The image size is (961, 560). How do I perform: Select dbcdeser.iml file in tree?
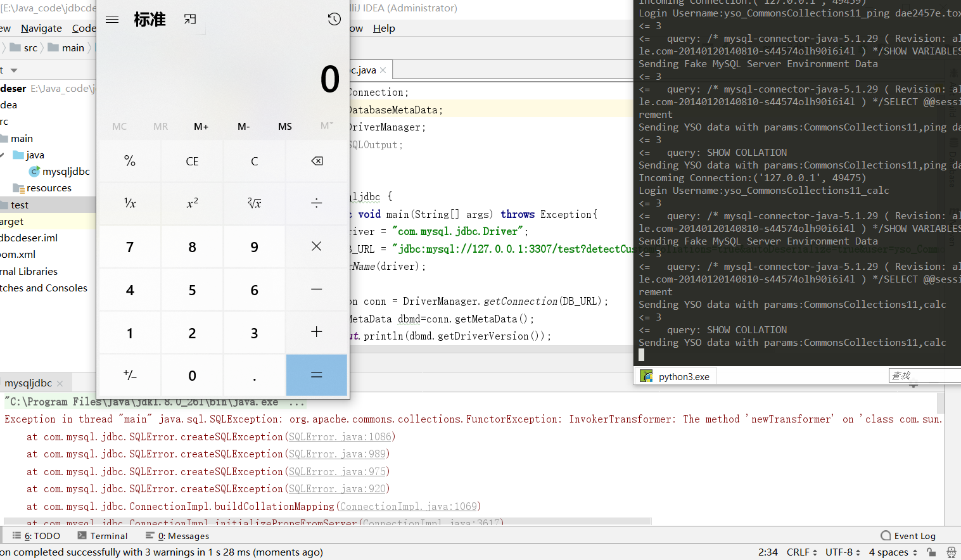[x=29, y=238]
